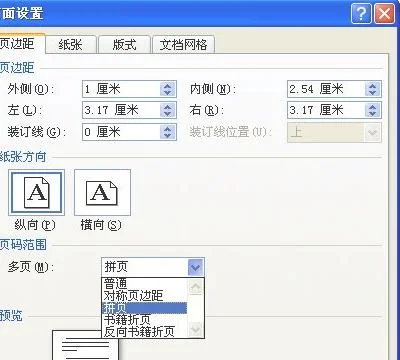Increase the 左 margin with up arrow
The height and width of the screenshot is (360, 400).
click(168, 106)
